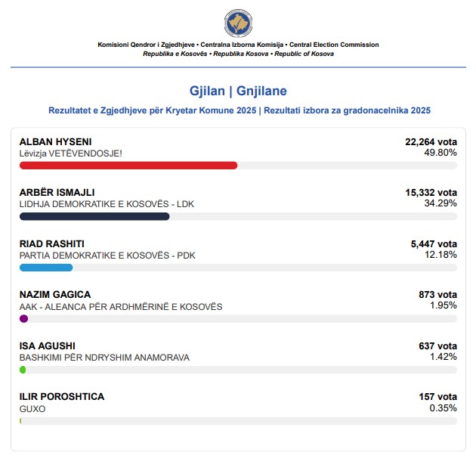Click the 22,264 vota count
The width and height of the screenshot is (476, 471).
431,141
